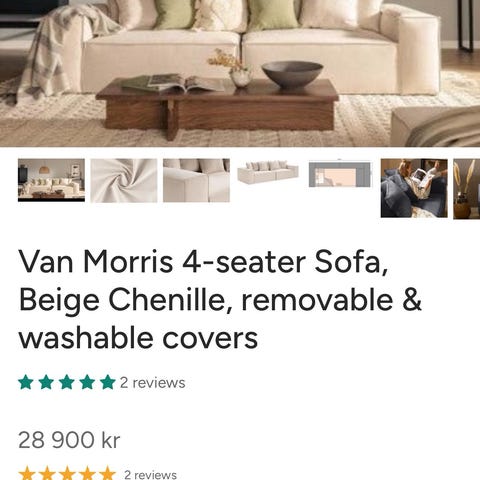Open the 2 reviews link beside orange stars
480x480 pixels.
coord(150,474)
